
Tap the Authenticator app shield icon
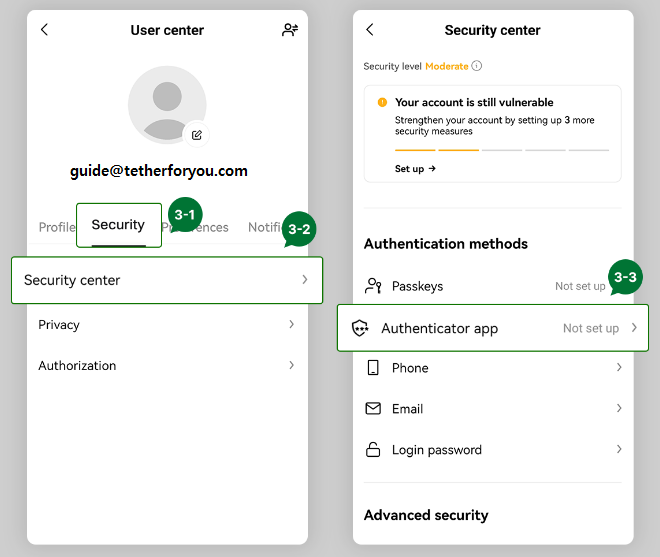click(361, 328)
